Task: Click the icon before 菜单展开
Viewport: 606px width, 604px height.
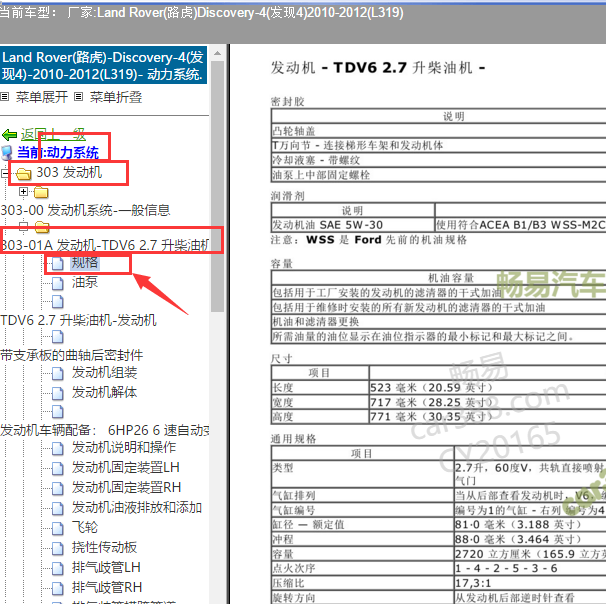Action: click(5, 97)
